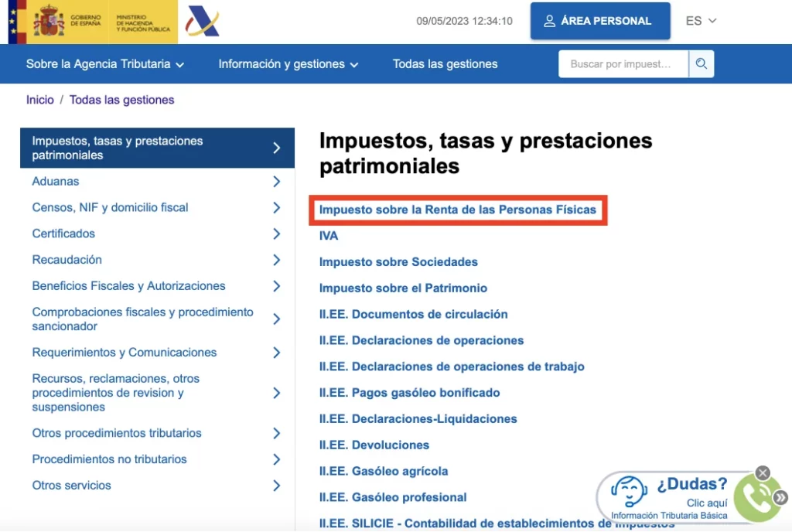Click the IVA link

(x=328, y=236)
